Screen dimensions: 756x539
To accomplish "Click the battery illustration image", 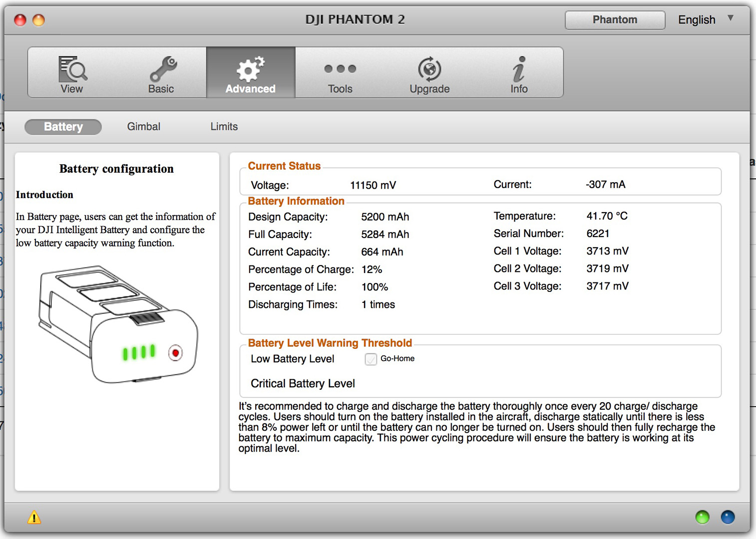I will click(x=118, y=324).
